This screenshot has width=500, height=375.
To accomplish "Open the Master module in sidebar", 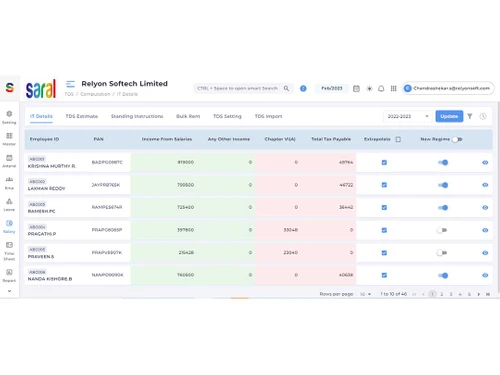I will pyautogui.click(x=9, y=139).
